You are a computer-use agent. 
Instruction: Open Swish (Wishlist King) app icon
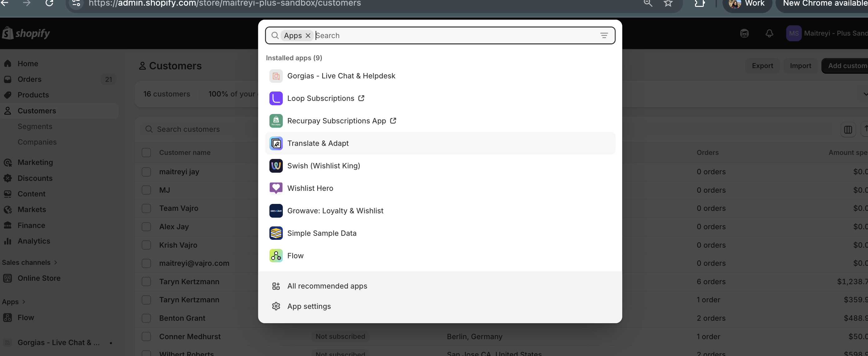[x=276, y=166]
